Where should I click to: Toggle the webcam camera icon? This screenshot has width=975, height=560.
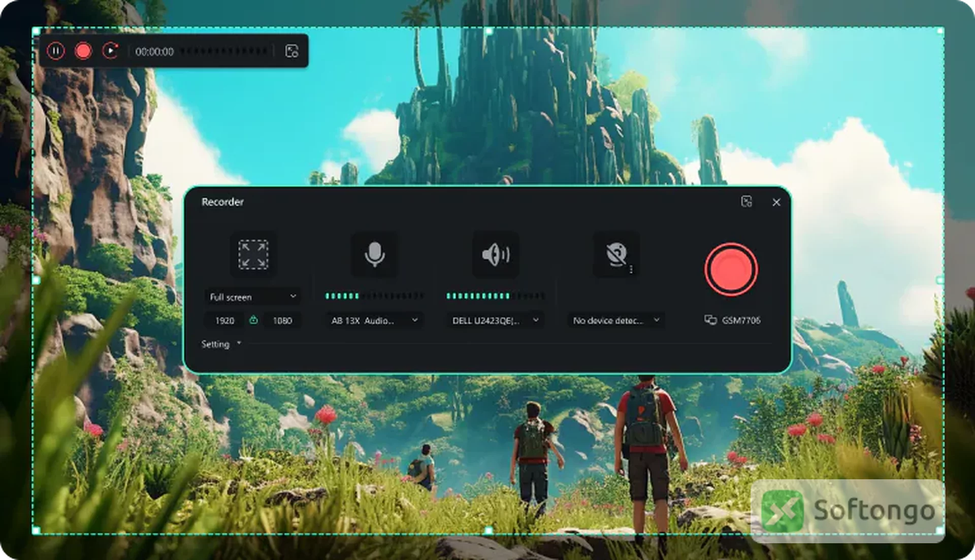[616, 254]
